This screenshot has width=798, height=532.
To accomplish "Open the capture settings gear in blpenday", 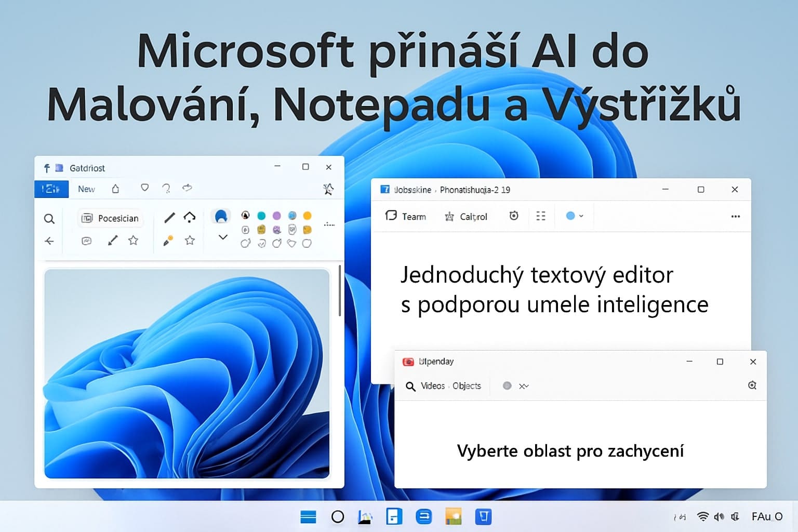I will (752, 385).
